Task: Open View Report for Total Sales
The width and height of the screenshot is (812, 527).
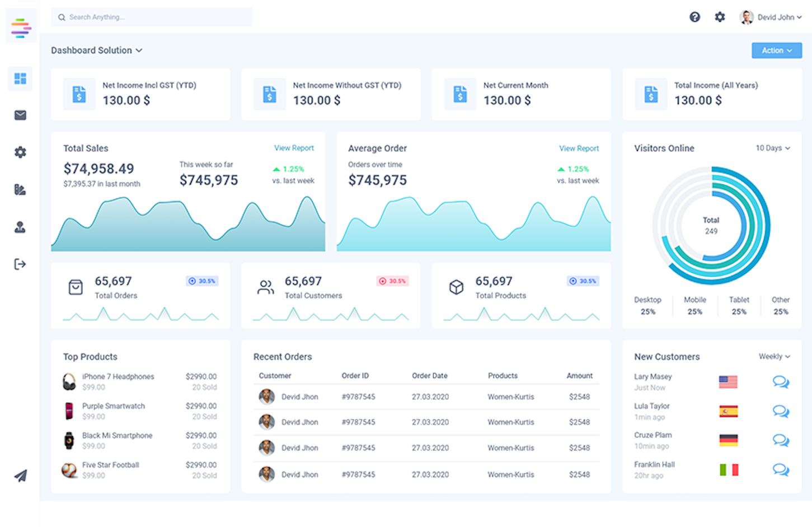Action: (x=294, y=148)
